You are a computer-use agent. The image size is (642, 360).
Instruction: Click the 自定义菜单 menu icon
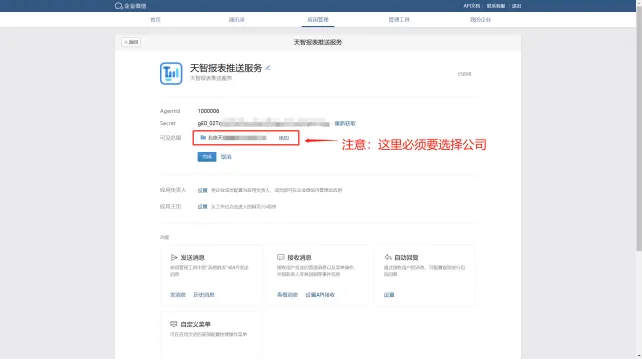point(174,324)
